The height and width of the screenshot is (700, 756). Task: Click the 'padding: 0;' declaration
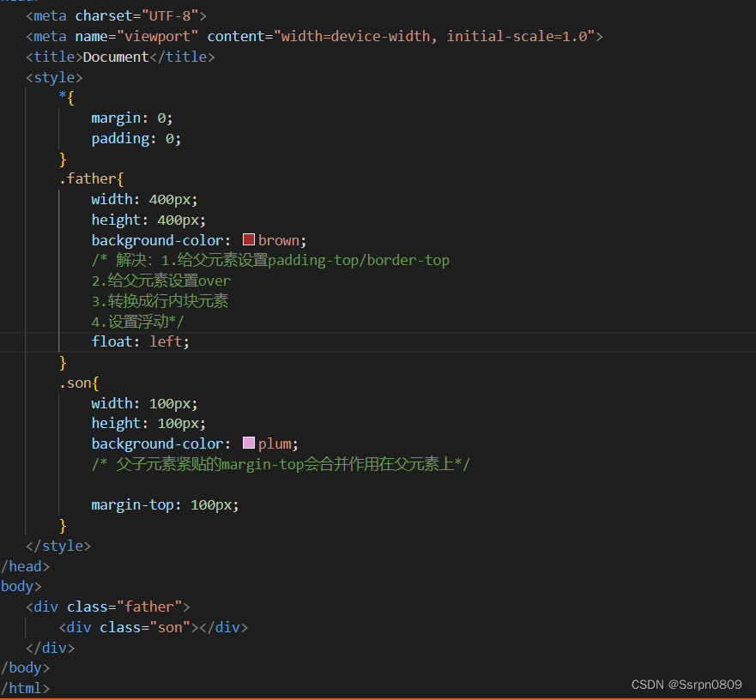pos(136,139)
